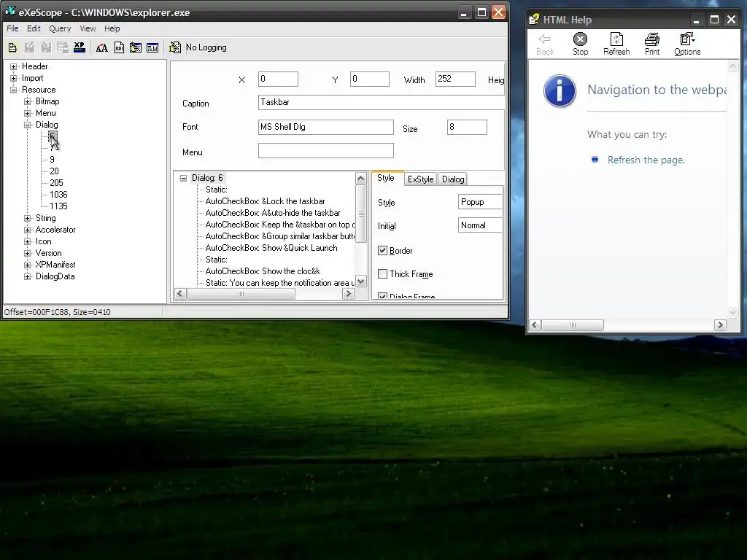Screen dimensions: 747x560
Task: Click the logging icon beside No Logging
Action: [x=175, y=47]
